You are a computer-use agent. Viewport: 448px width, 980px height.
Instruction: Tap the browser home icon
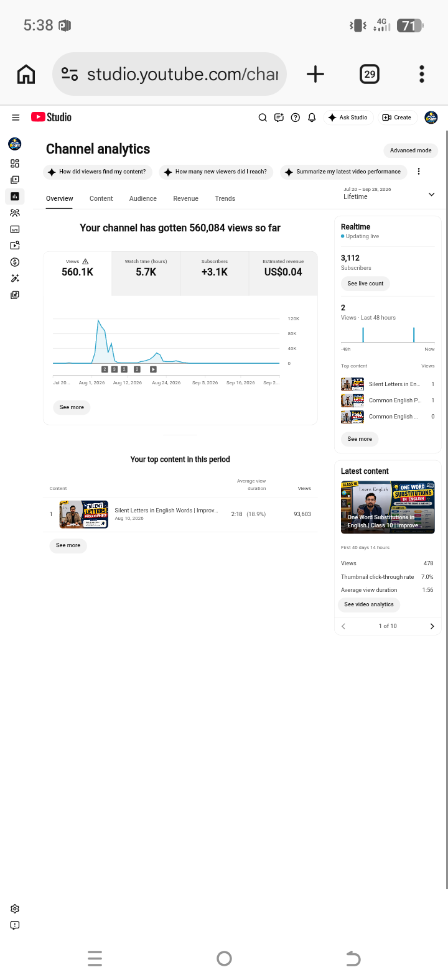click(26, 74)
